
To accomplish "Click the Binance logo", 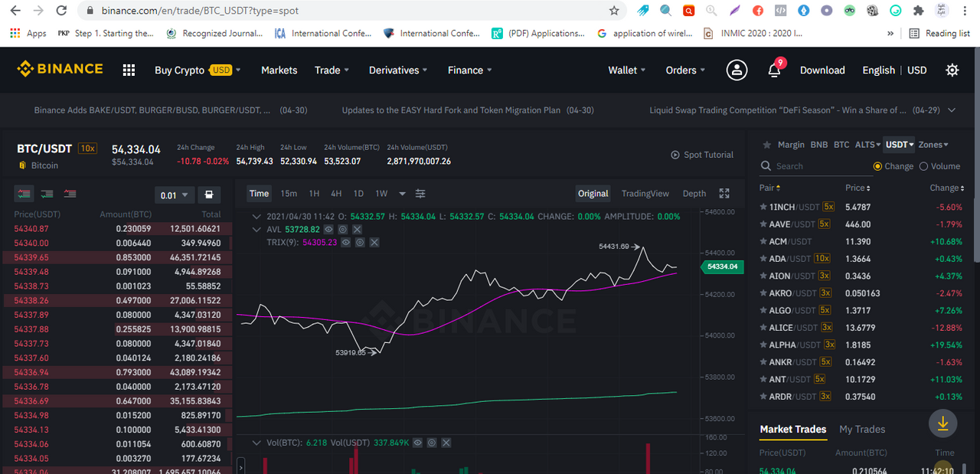I will (x=60, y=69).
